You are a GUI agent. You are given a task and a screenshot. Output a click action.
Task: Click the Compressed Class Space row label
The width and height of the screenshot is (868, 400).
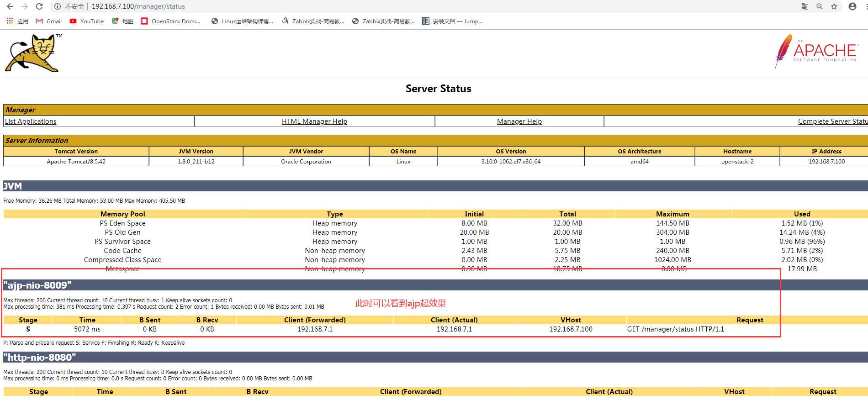[122, 260]
